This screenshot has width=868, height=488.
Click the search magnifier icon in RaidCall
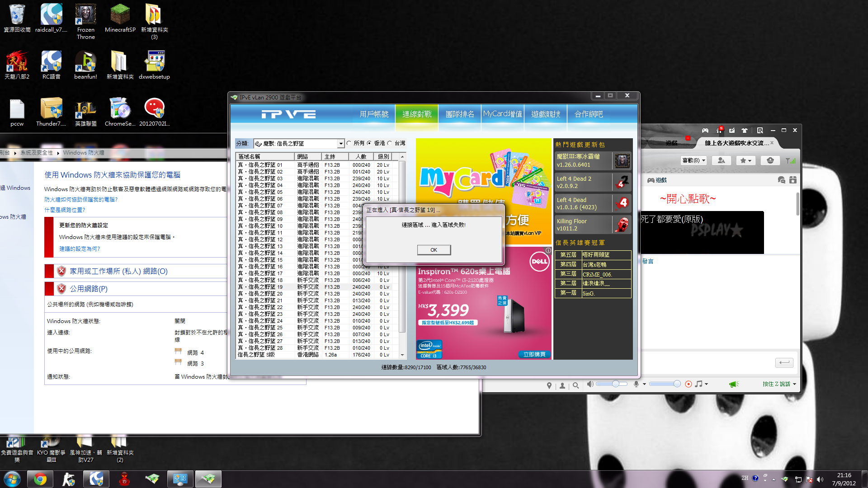(x=576, y=385)
